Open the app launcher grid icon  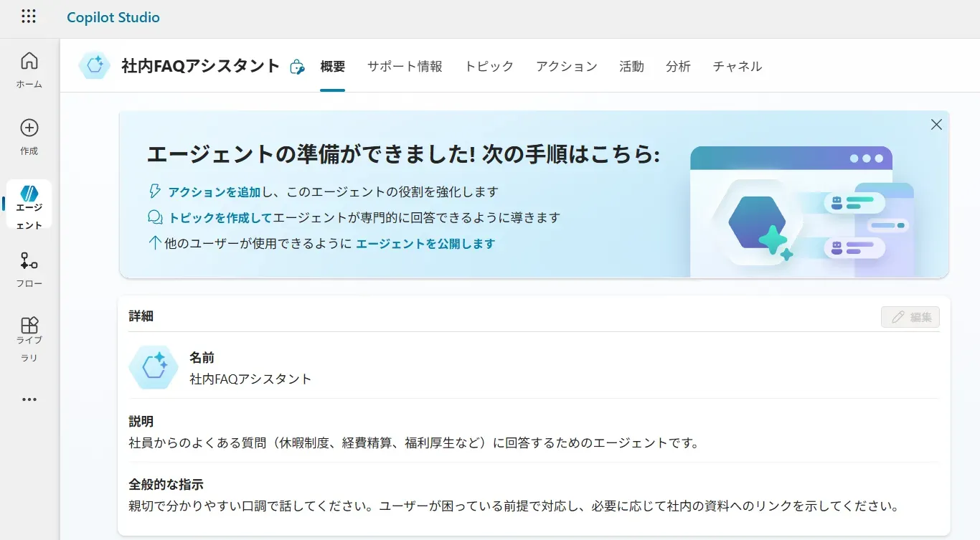(29, 17)
